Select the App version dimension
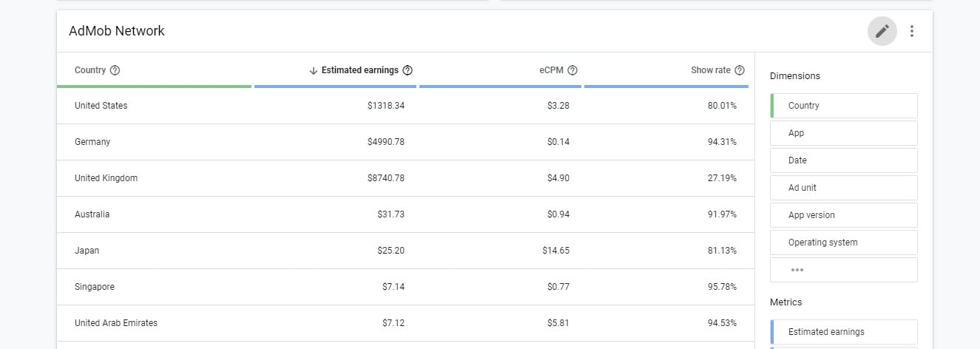This screenshot has width=980, height=349. click(844, 215)
